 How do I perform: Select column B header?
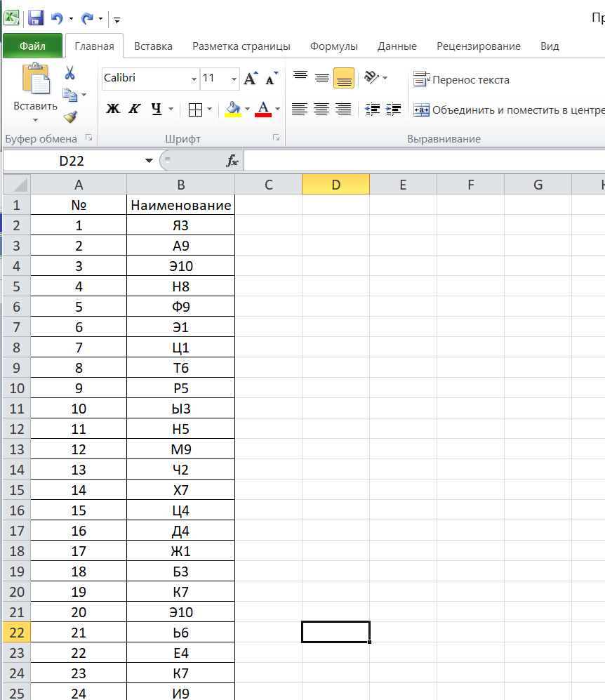[x=180, y=185]
